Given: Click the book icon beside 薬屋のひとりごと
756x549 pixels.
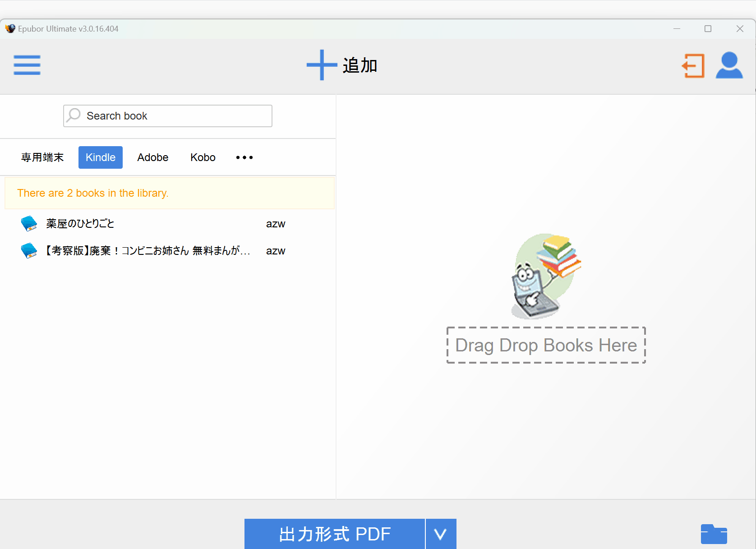Looking at the screenshot, I should [x=29, y=224].
